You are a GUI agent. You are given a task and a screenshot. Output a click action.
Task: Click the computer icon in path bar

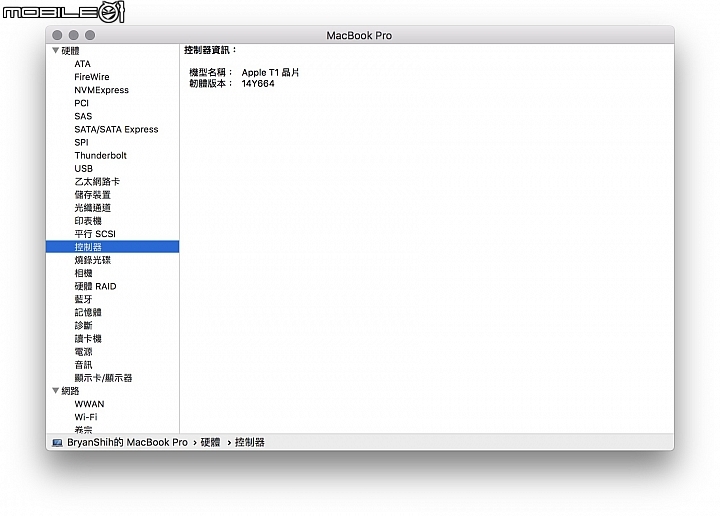[x=57, y=443]
